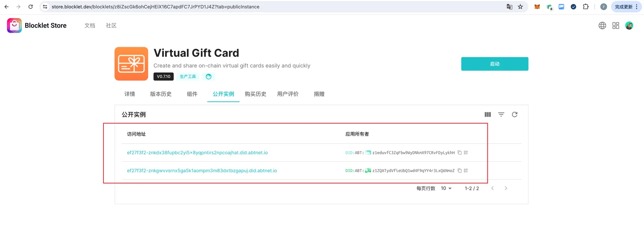Launch the blocklet with 启动 button
The image size is (644, 234).
[x=495, y=64]
